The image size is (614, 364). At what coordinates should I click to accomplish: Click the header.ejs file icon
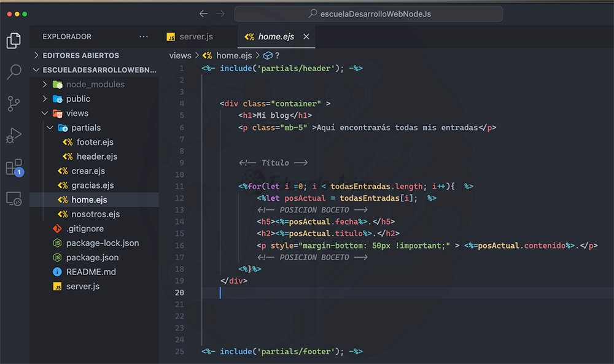[68, 157]
